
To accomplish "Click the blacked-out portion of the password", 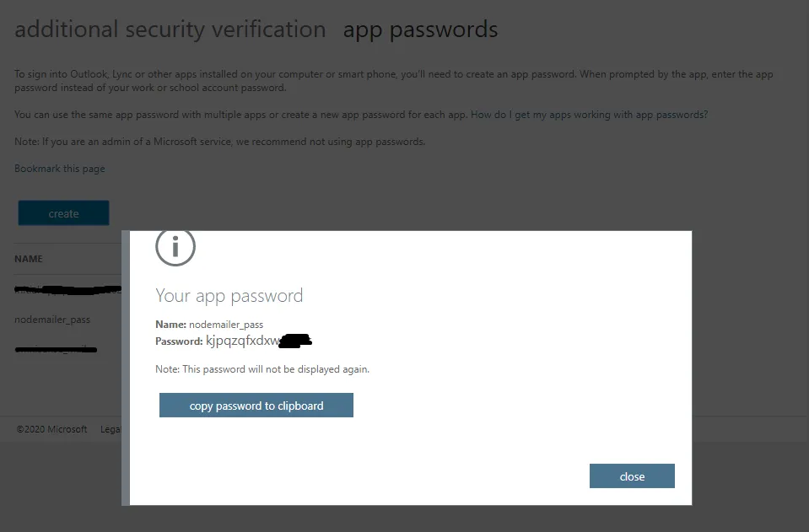I will [x=295, y=341].
